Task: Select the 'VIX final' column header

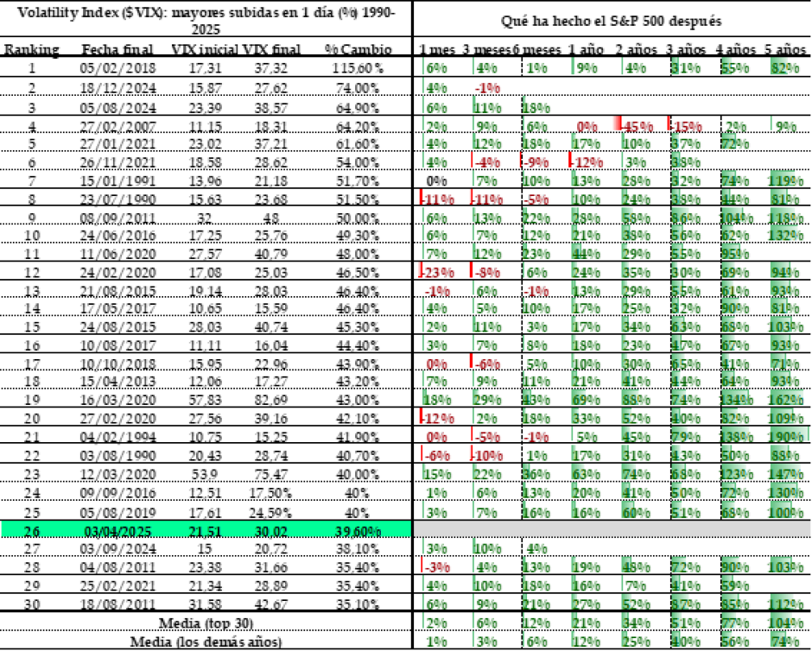Action: (271, 50)
